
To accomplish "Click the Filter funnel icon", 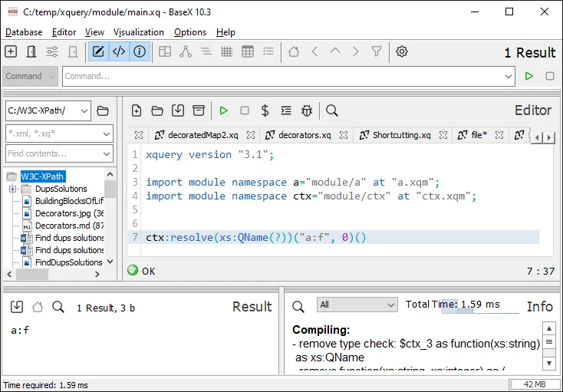I will (x=377, y=51).
